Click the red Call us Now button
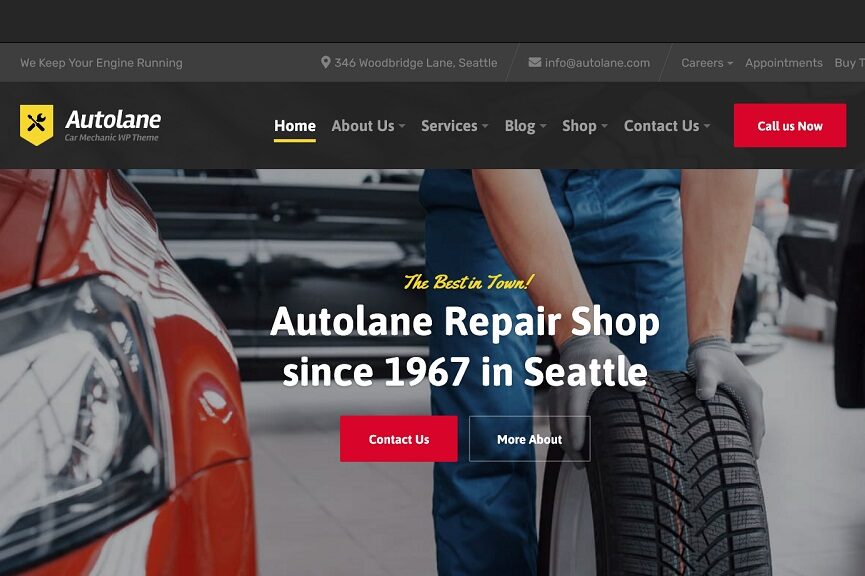 click(x=789, y=126)
